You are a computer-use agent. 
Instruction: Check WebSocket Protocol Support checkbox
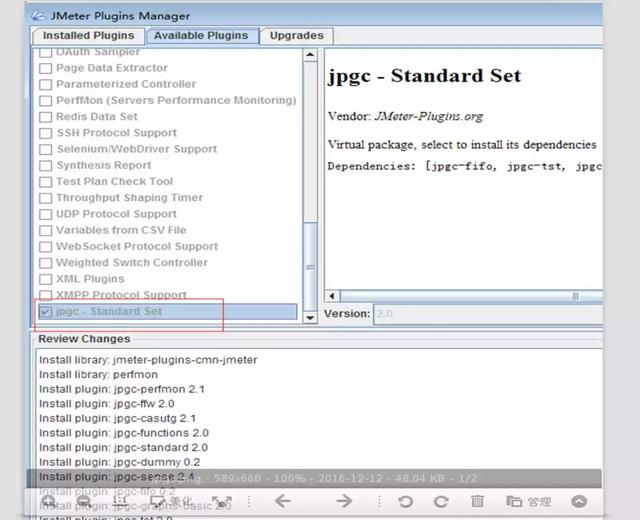pos(45,247)
